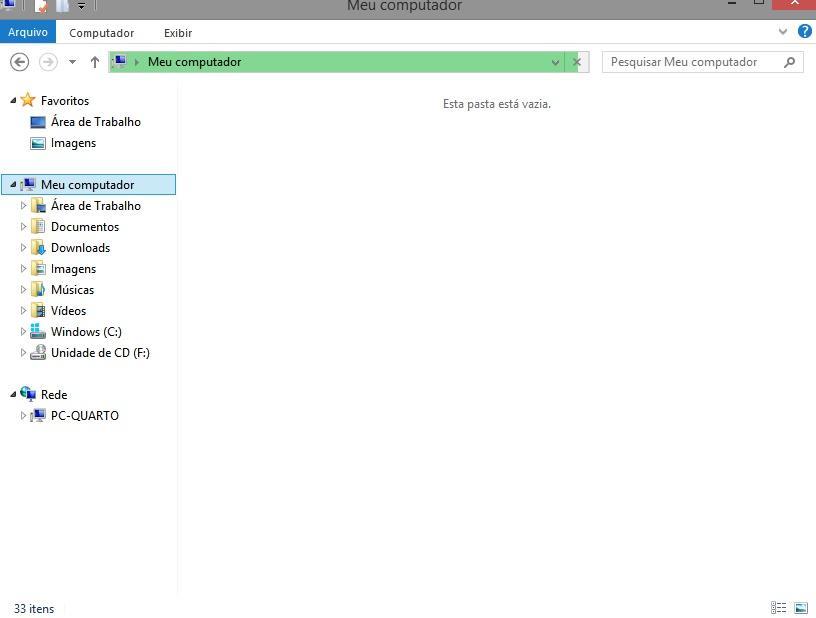Viewport: 816px width, 618px height.
Task: Open the Arquivo menu
Action: pos(28,32)
